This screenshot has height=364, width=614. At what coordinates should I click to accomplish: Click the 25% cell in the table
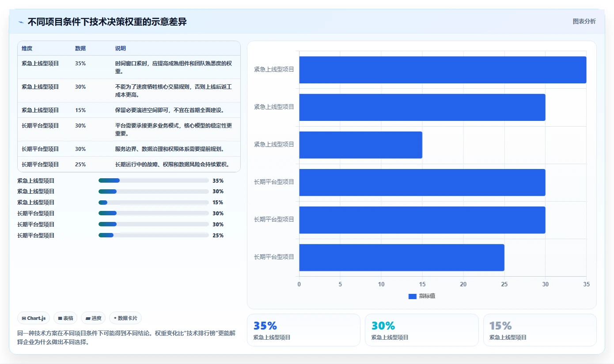pos(80,164)
